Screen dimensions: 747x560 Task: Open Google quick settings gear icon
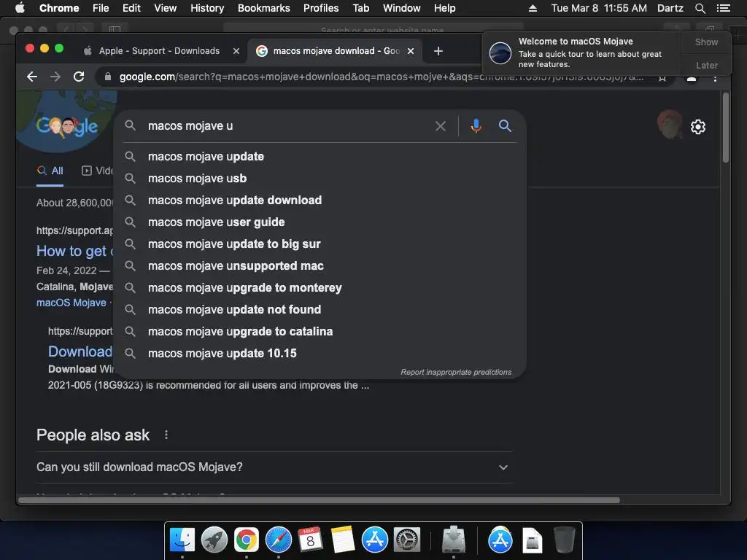pos(698,127)
